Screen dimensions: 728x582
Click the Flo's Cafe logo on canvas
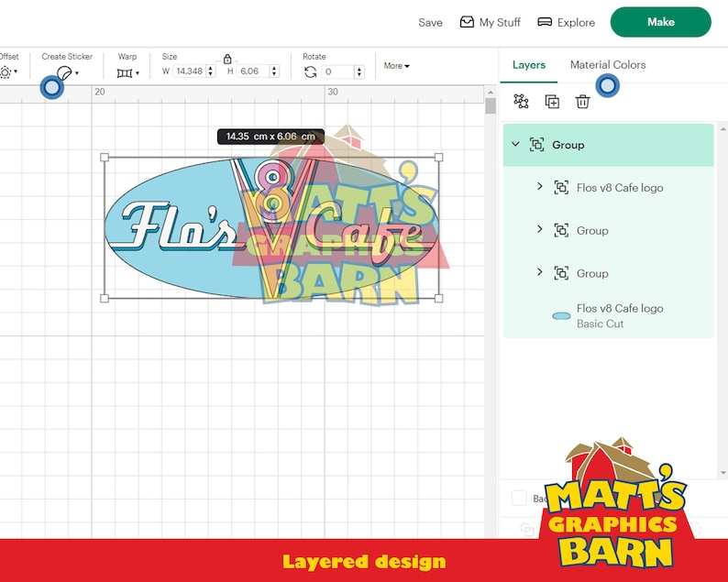click(x=271, y=227)
